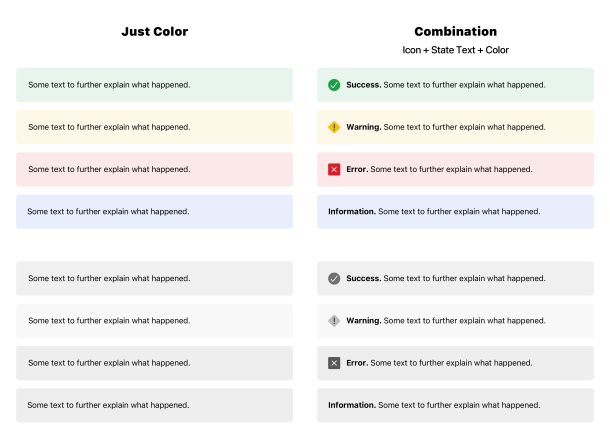The image size is (610, 439).
Task: Click the green success checkmark icon
Action: pos(334,85)
